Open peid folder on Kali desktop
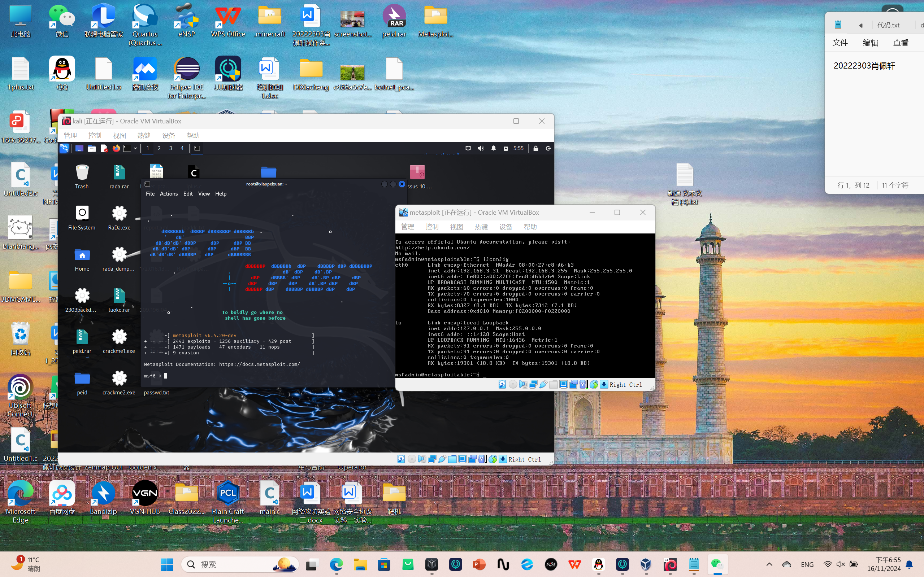 click(82, 383)
